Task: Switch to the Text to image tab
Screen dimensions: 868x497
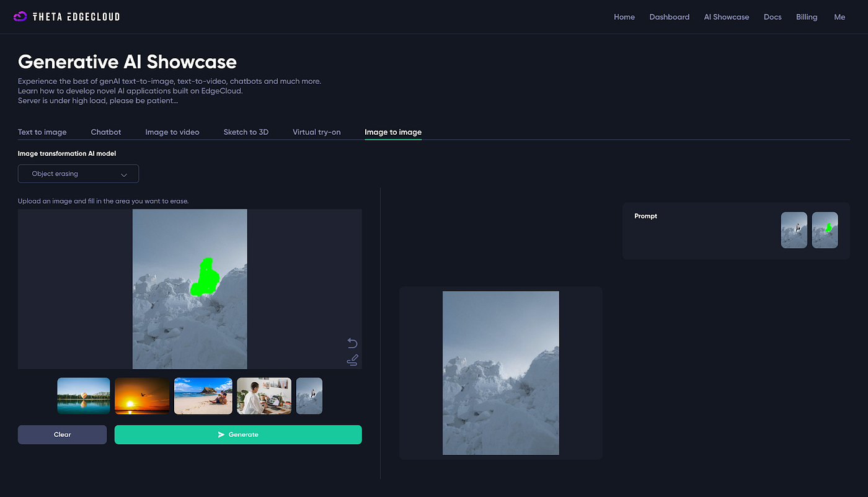Action: [42, 132]
